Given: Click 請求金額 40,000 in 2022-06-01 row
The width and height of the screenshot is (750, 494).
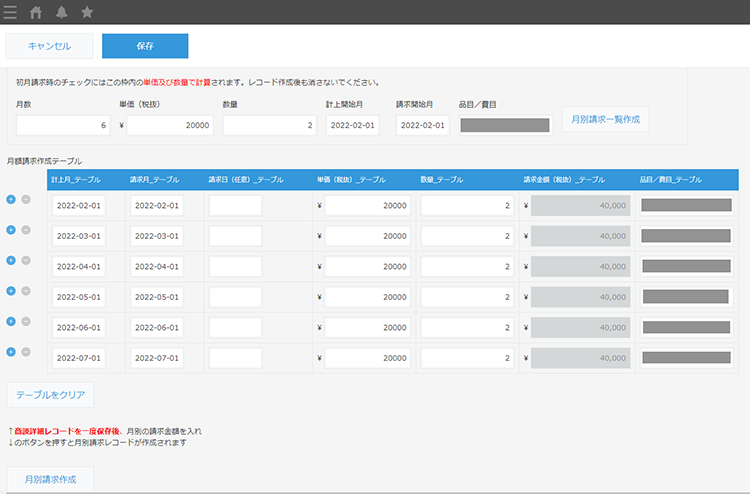Looking at the screenshot, I should [580, 328].
